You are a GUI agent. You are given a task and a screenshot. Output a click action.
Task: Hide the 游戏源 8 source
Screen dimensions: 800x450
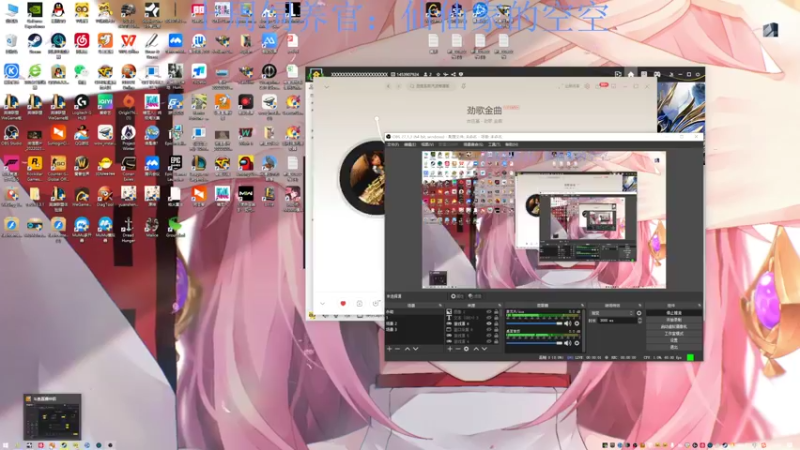click(x=489, y=323)
